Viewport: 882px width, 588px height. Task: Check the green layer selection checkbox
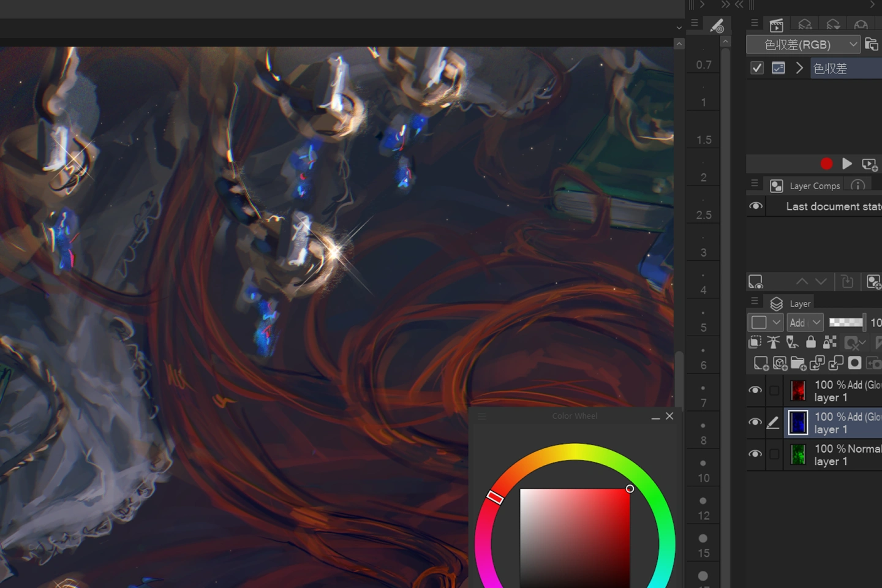coord(774,454)
